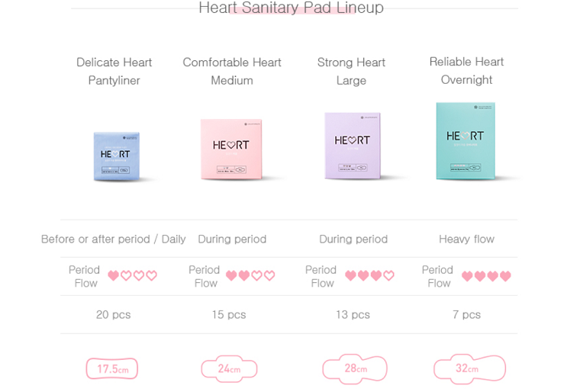The image size is (580, 392).
Task: Click the Heavy flow usage label
Action: tap(466, 239)
